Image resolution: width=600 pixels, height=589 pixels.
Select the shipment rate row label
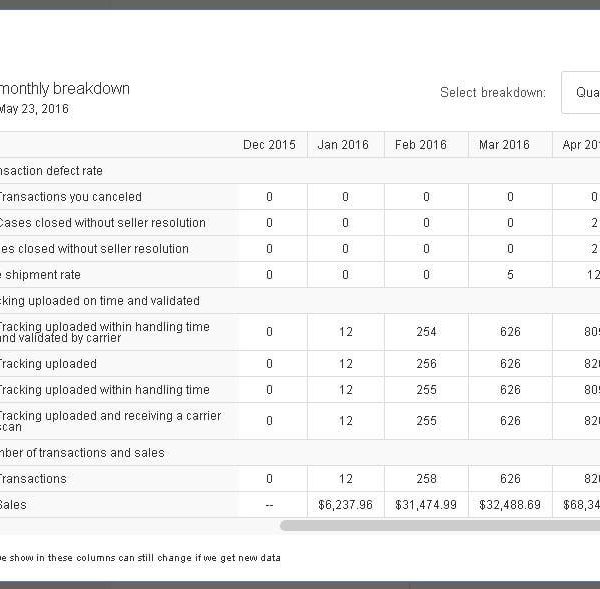pyautogui.click(x=40, y=275)
